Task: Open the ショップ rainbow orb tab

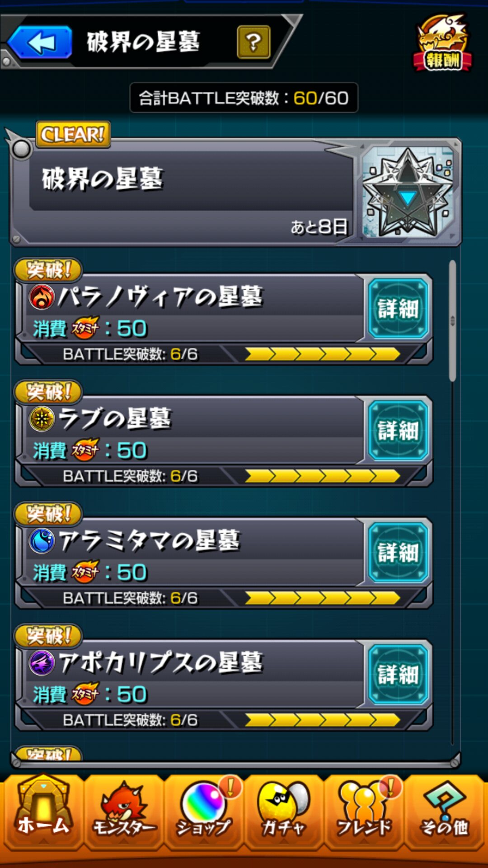Action: pos(204,811)
